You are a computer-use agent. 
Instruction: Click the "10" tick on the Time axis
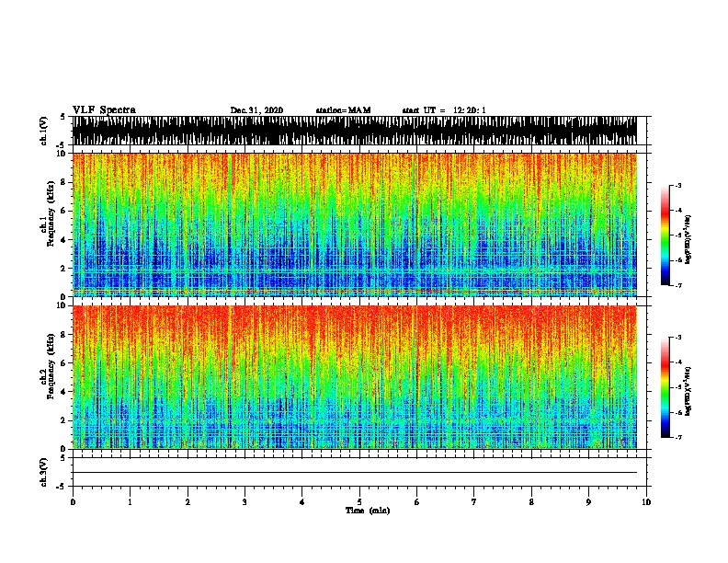click(646, 502)
